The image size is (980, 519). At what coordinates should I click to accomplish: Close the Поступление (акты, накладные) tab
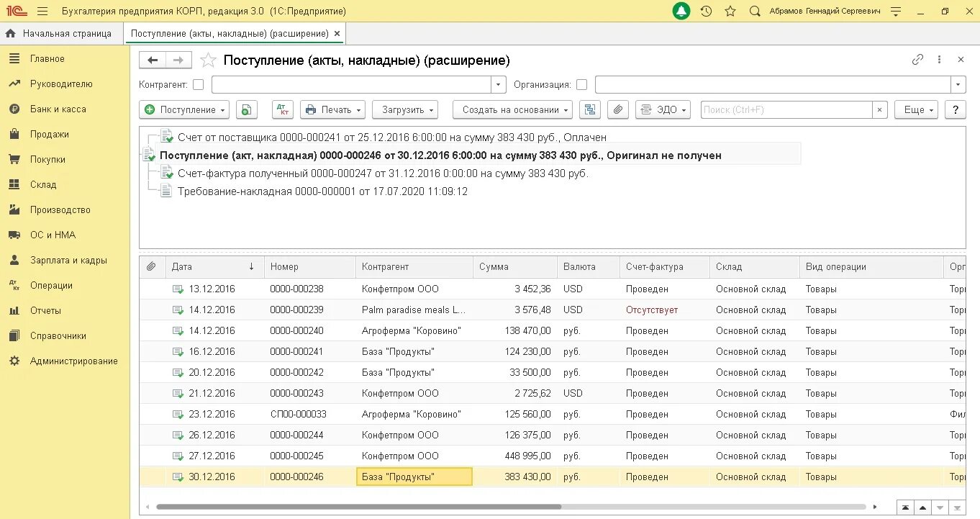(x=337, y=34)
